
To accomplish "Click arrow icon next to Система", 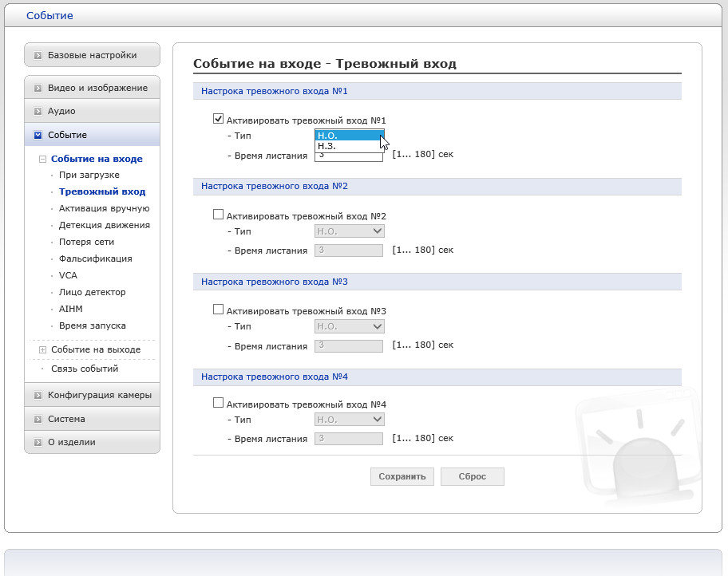I will point(38,419).
